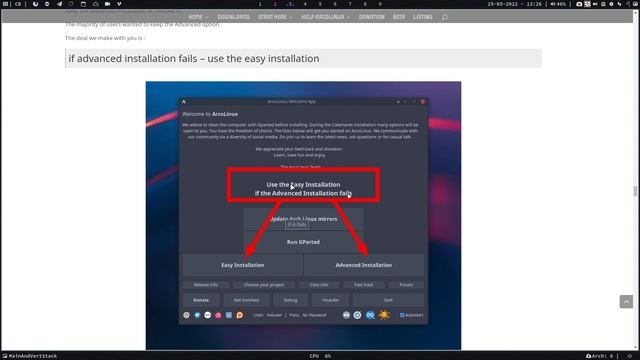This screenshot has width=640, height=360.
Task: Open the DOWNLOADS menu item
Action: (x=233, y=17)
